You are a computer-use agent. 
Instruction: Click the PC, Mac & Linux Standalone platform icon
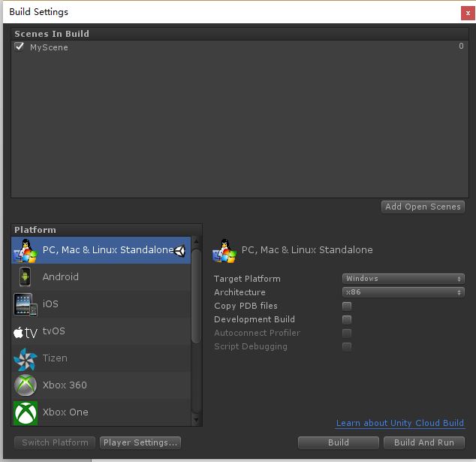tap(26, 250)
